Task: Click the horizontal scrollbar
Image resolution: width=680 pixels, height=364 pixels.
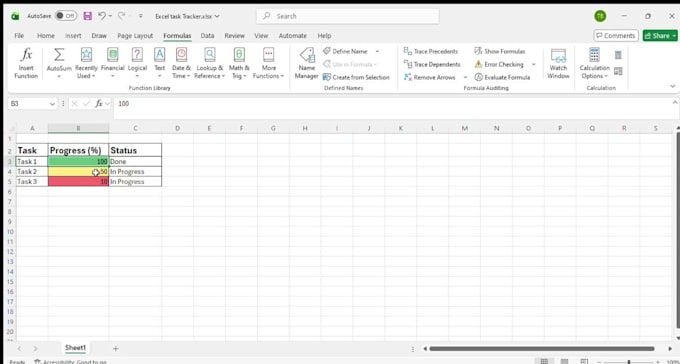Action: (x=542, y=348)
